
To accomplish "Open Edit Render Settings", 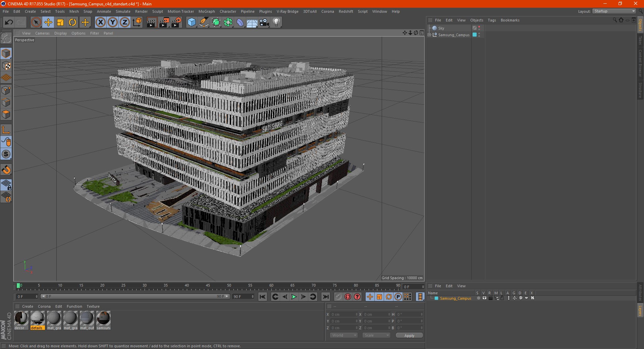I will point(176,22).
